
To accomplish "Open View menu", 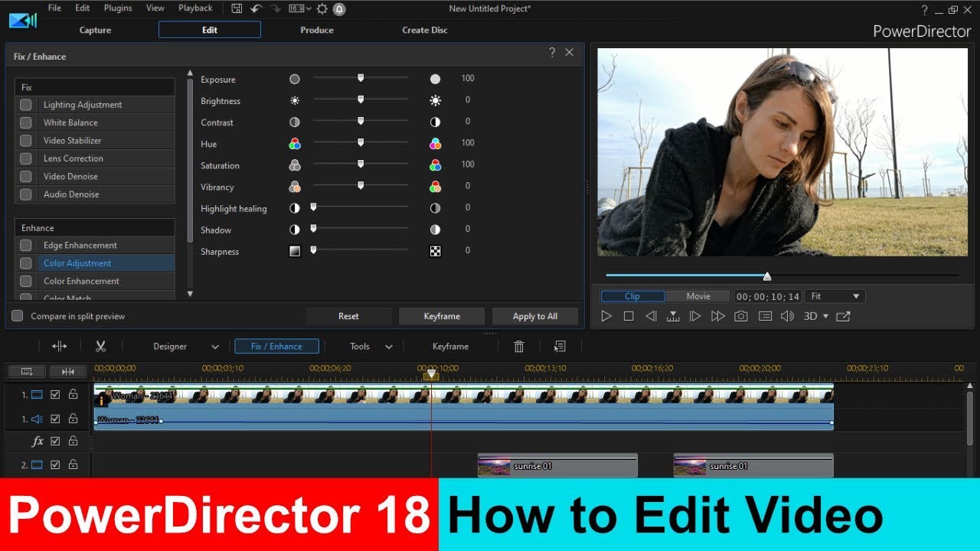I will pyautogui.click(x=155, y=8).
